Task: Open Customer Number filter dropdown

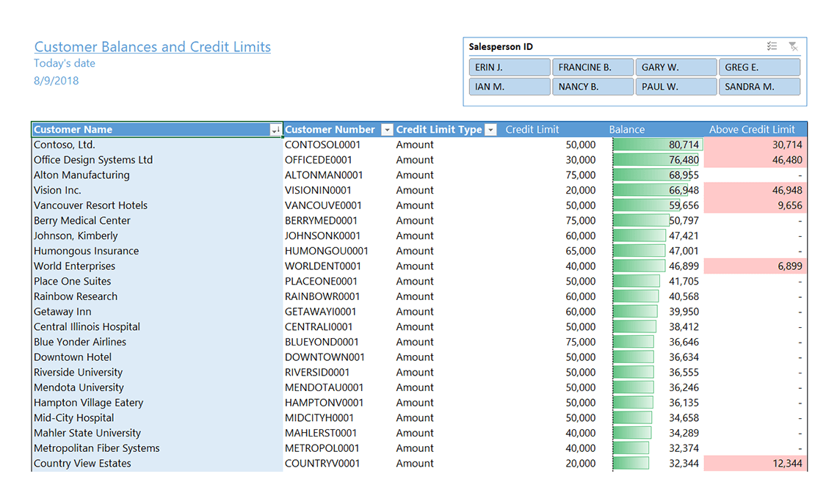Action: (386, 130)
